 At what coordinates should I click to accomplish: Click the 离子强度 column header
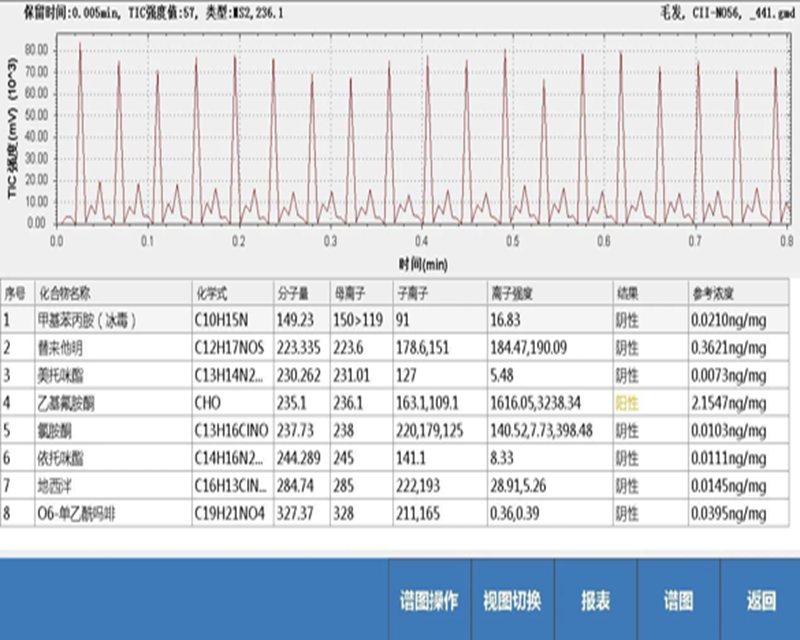click(x=509, y=294)
